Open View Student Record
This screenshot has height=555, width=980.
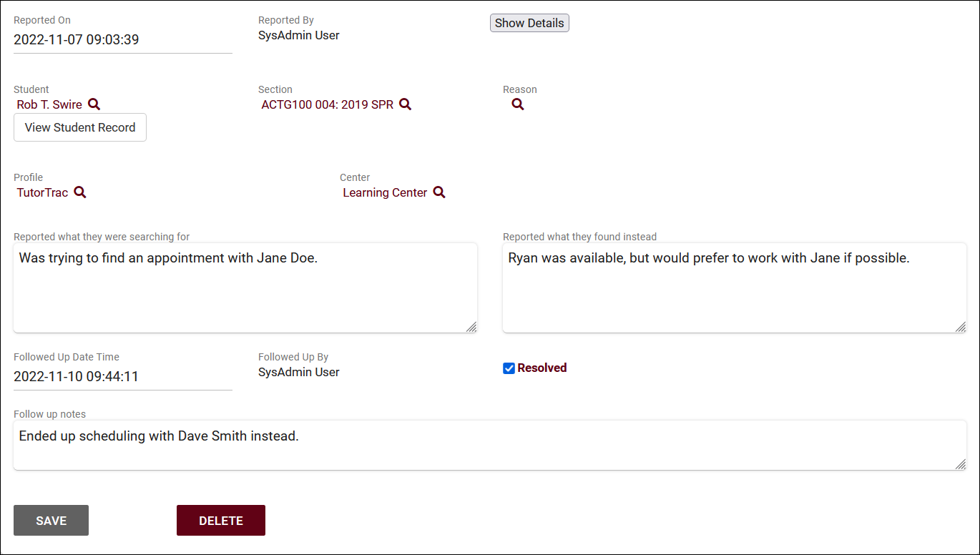point(80,127)
